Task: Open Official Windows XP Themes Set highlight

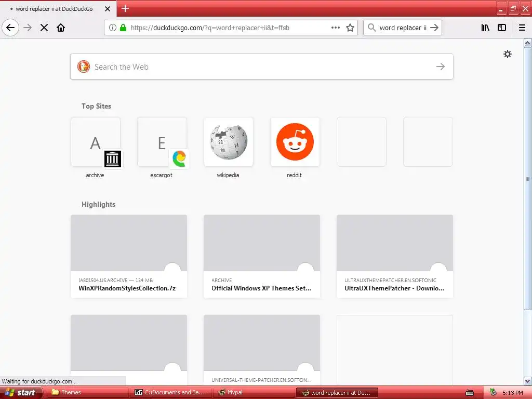Action: click(262, 257)
